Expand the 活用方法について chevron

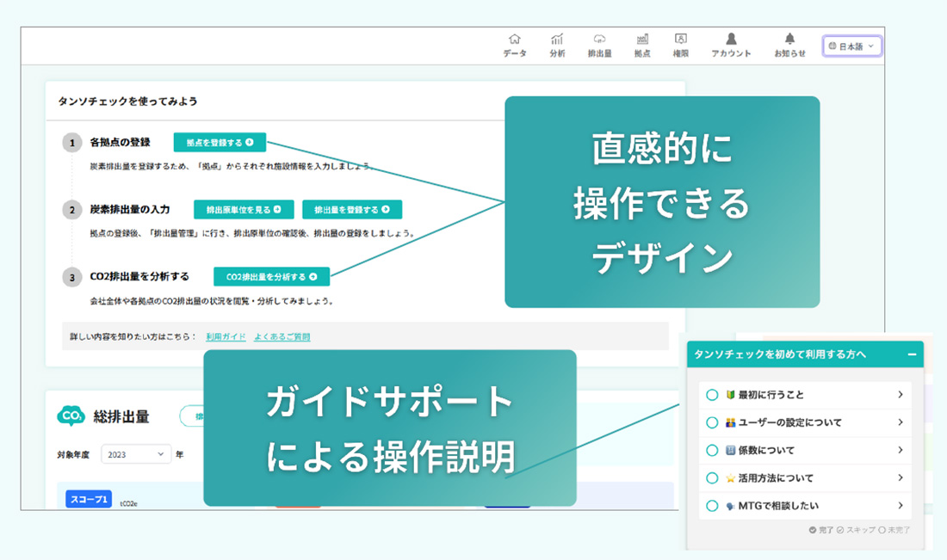coord(900,478)
